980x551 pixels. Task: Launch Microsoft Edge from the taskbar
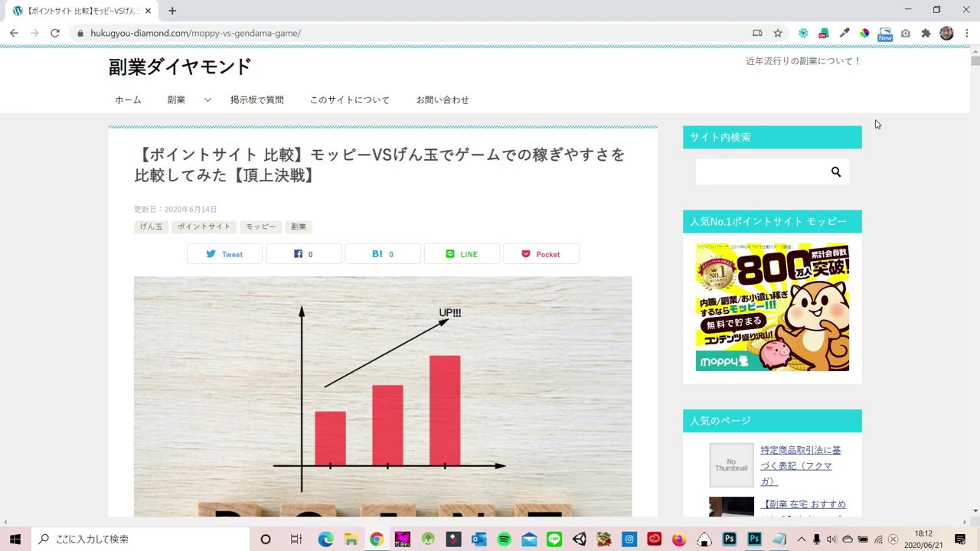click(x=325, y=539)
